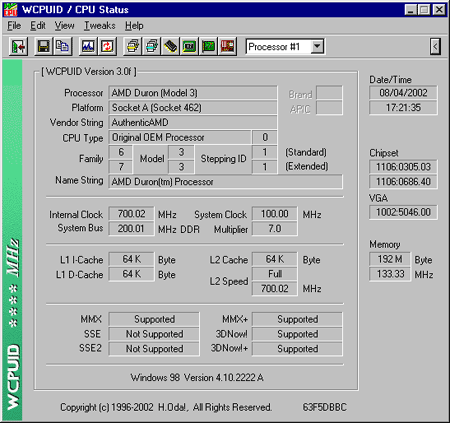Click the L2 Cache 64 K value

point(275,259)
